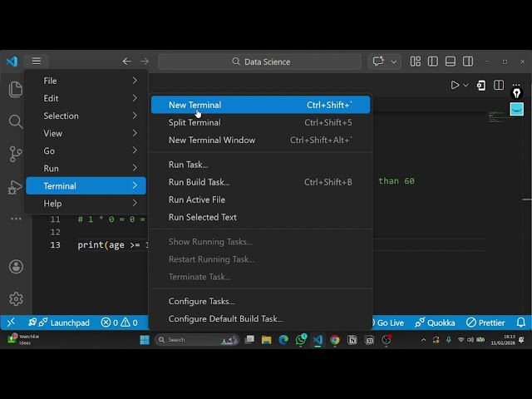Open the Run menu
This screenshot has width=532, height=399.
[x=86, y=168]
